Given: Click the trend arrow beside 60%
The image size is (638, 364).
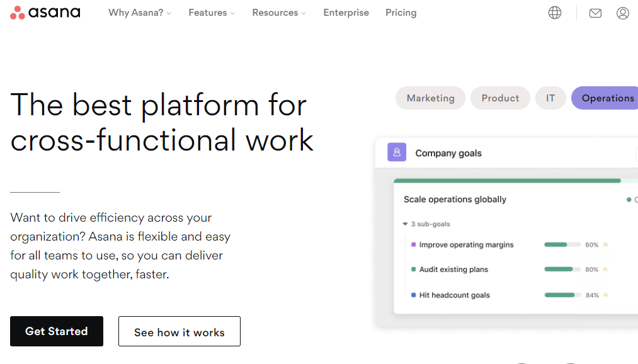Looking at the screenshot, I should pyautogui.click(x=605, y=244).
